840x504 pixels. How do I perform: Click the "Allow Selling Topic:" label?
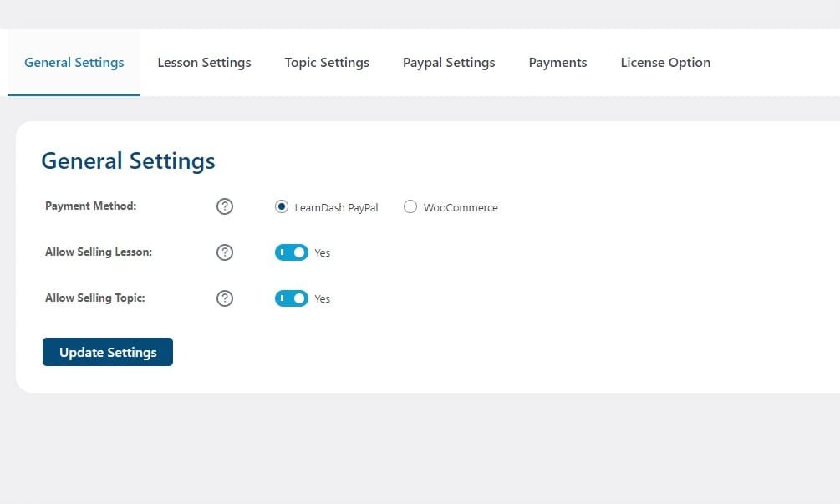pyautogui.click(x=94, y=298)
